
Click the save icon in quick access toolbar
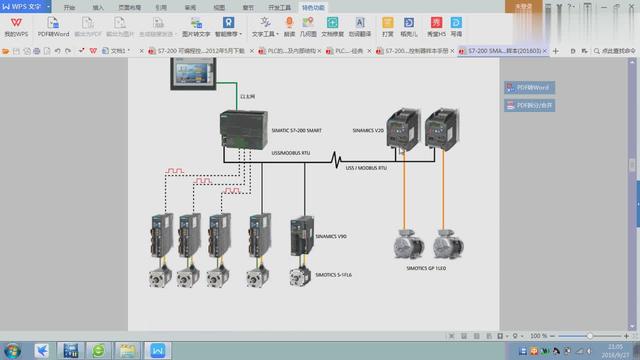(16, 51)
